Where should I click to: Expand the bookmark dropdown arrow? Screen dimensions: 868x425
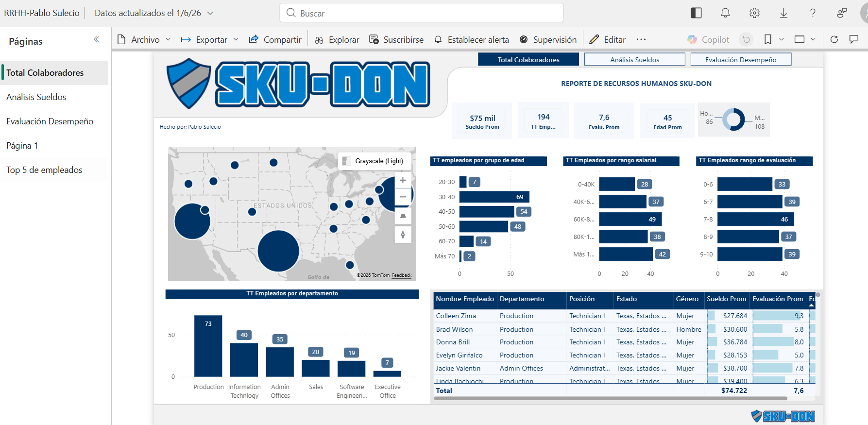pyautogui.click(x=781, y=39)
